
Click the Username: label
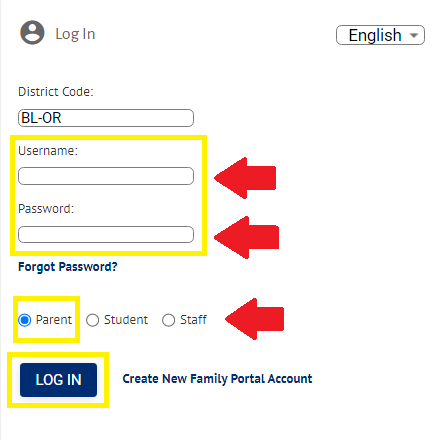pyautogui.click(x=48, y=151)
